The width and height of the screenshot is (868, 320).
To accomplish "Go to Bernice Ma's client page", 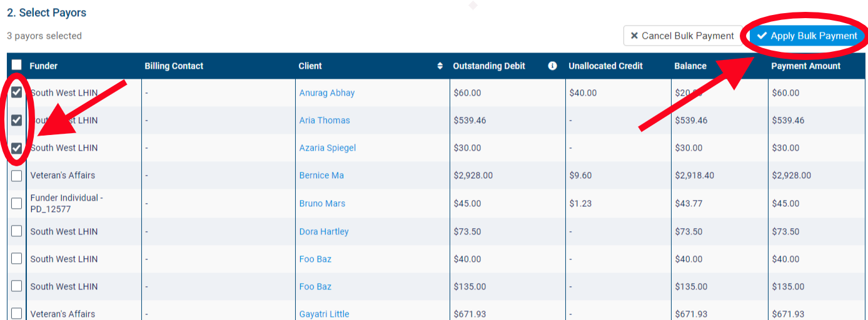I will (x=321, y=176).
